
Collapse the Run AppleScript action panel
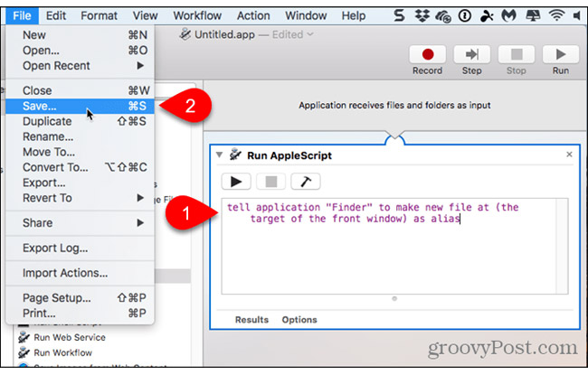pos(219,155)
